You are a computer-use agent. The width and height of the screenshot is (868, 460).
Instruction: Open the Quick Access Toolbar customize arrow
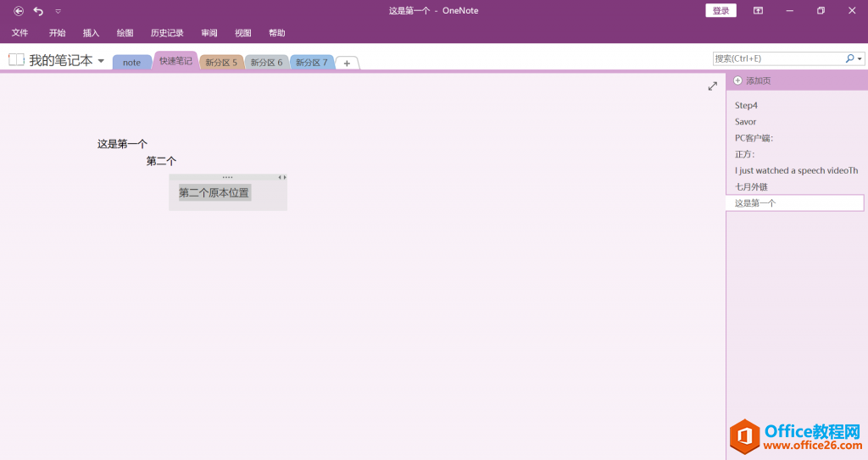[58, 11]
